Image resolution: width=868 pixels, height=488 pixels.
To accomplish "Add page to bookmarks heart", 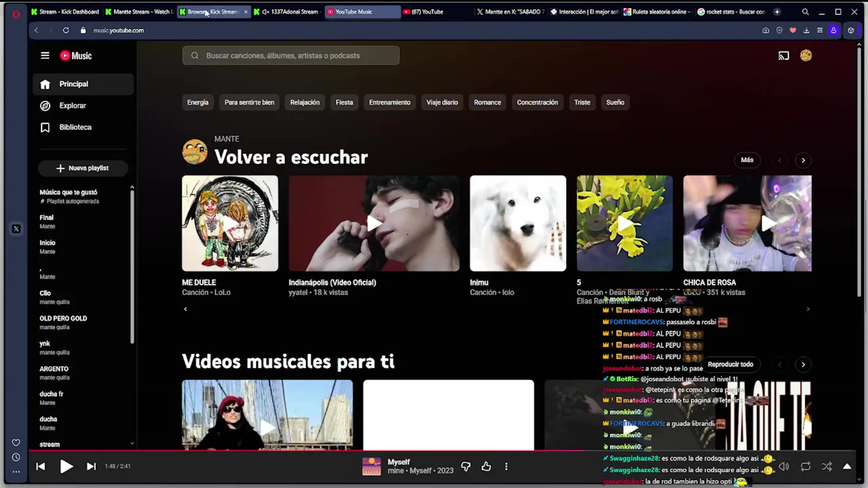I will (793, 30).
